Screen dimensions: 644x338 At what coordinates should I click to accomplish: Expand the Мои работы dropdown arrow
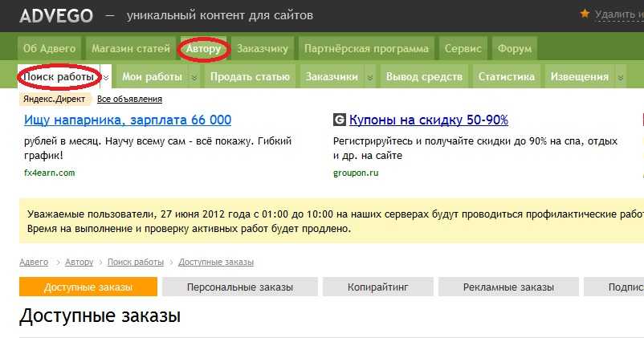(x=194, y=77)
